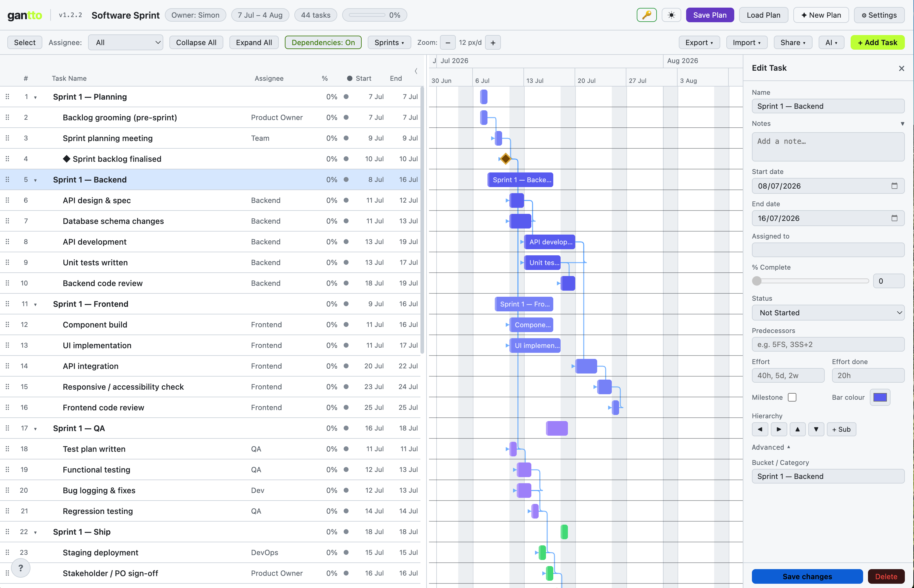Screen dimensions: 914x588
Task: Open the Bar colour swatch
Action: (880, 397)
